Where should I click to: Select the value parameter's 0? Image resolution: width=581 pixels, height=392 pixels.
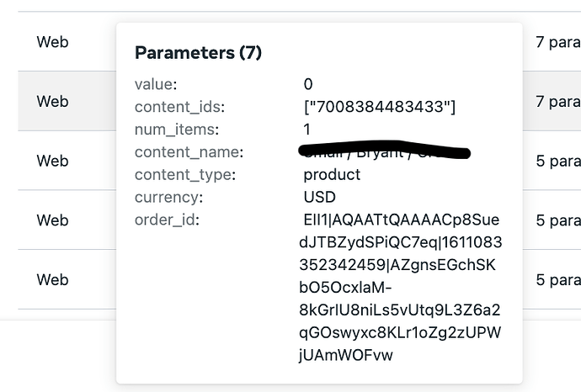(x=308, y=84)
